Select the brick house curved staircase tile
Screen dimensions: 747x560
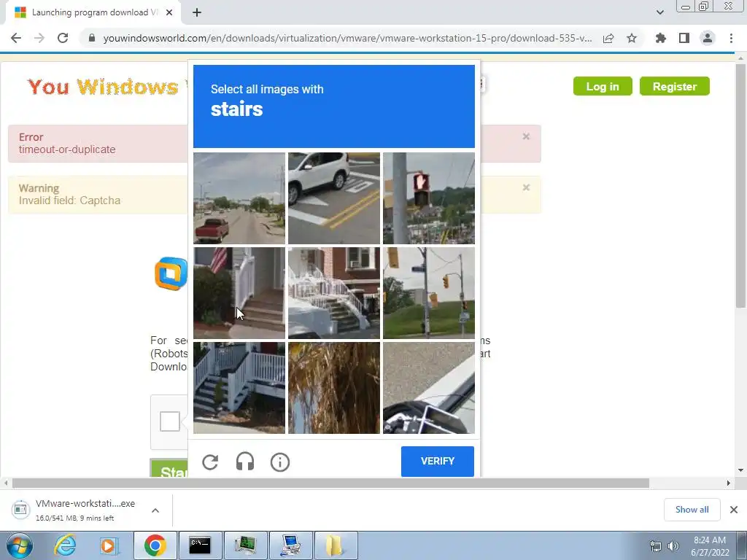pyautogui.click(x=334, y=293)
